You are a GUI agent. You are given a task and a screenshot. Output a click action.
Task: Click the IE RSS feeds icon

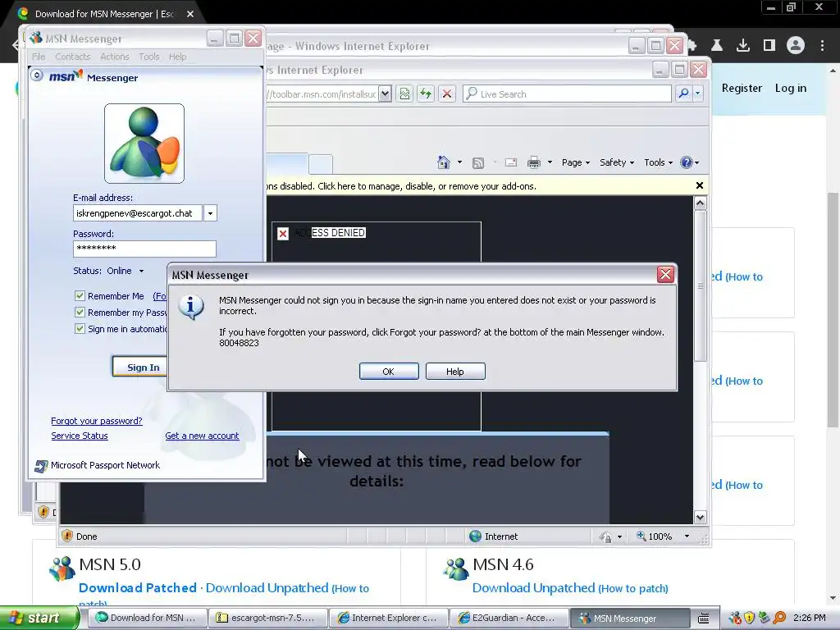(478, 163)
